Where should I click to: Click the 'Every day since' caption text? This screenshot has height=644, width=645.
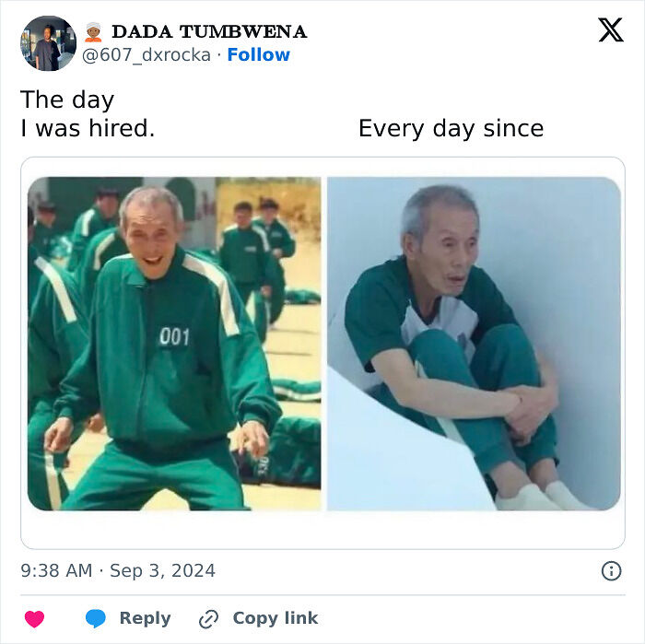coord(451,128)
